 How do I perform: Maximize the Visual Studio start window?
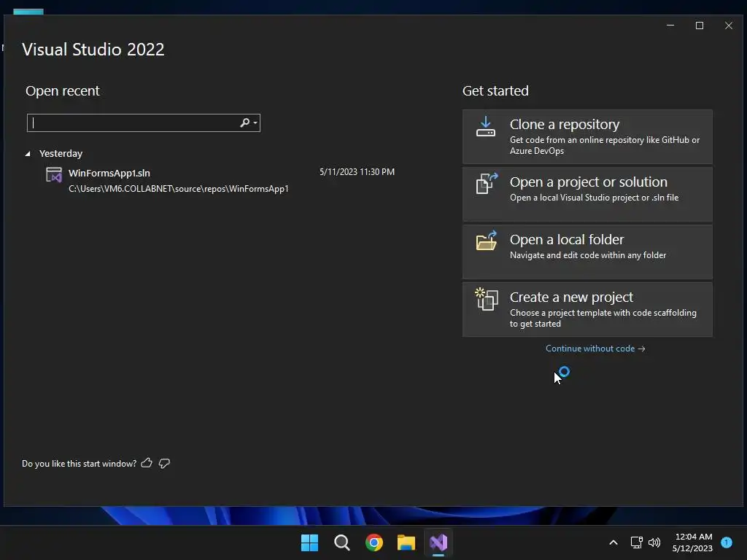(x=700, y=26)
